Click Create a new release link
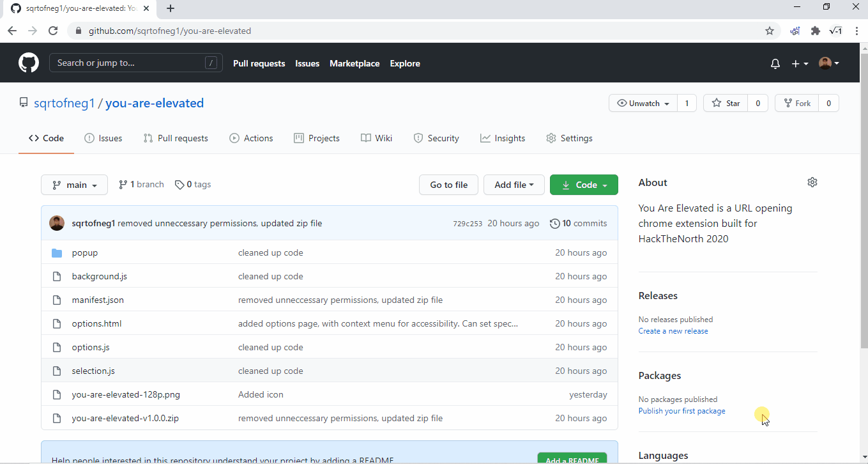The image size is (868, 464). click(673, 331)
